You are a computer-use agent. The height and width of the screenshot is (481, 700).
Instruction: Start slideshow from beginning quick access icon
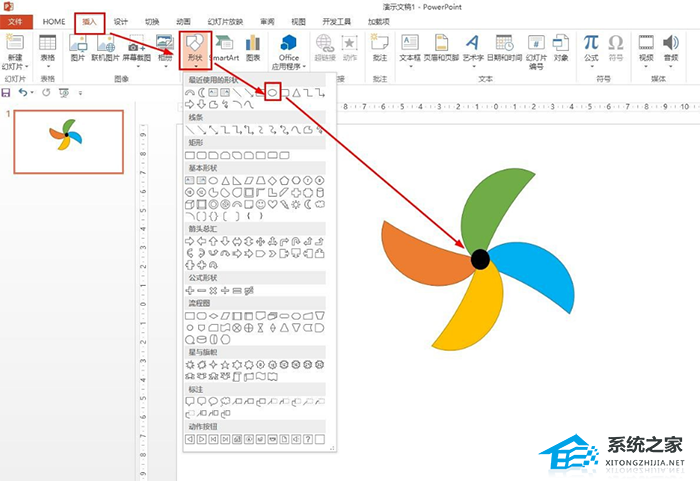[x=64, y=93]
